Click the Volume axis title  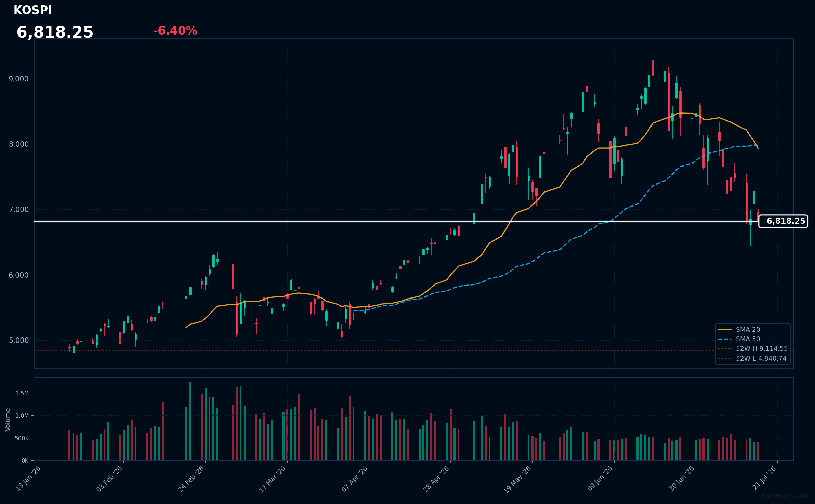8,420
